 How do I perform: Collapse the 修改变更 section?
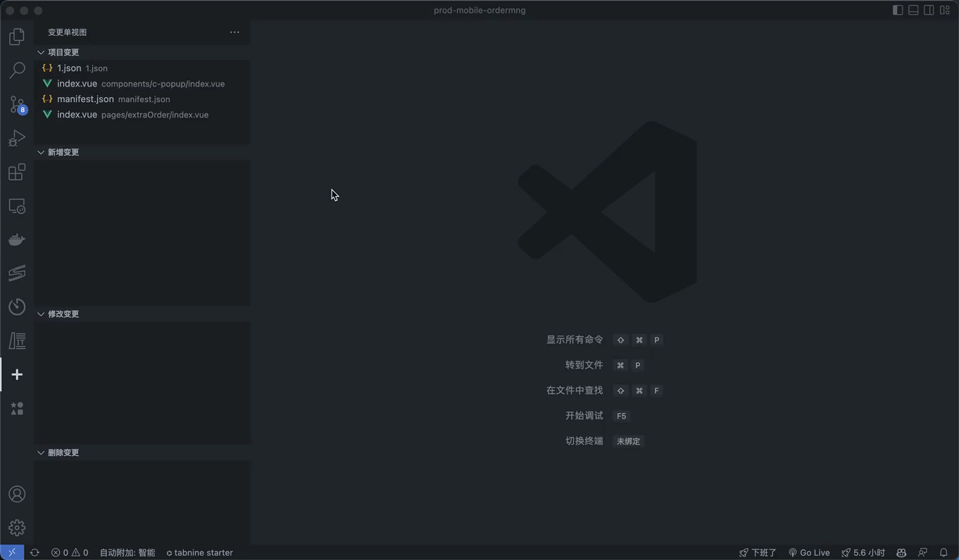pyautogui.click(x=142, y=314)
